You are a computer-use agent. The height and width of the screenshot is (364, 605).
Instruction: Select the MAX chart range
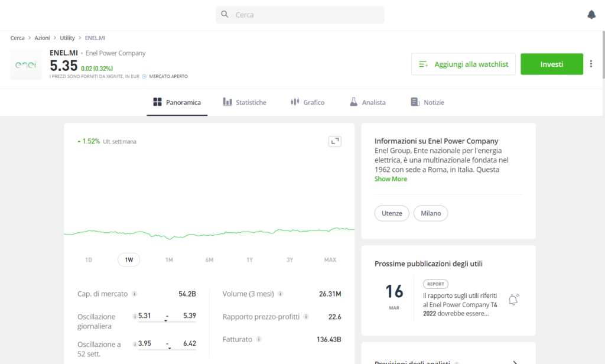(330, 260)
